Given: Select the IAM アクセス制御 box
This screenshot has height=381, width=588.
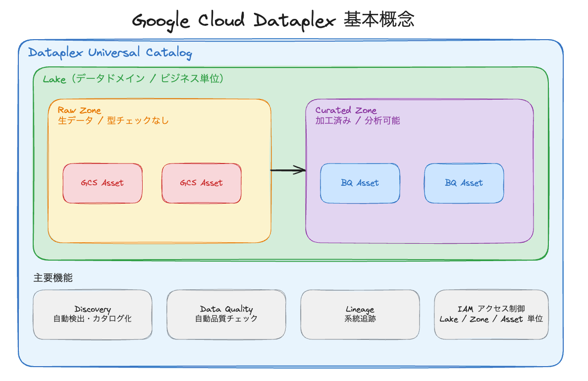Looking at the screenshot, I should pos(491,315).
